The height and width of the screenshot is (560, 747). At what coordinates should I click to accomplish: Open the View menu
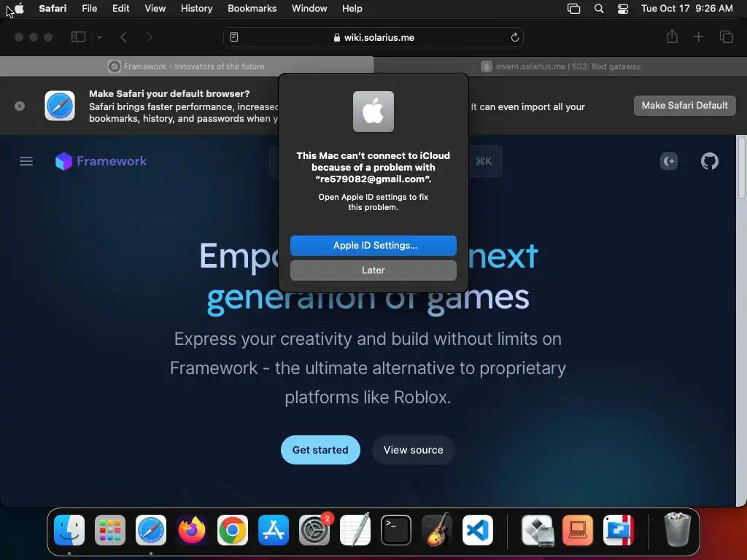155,8
